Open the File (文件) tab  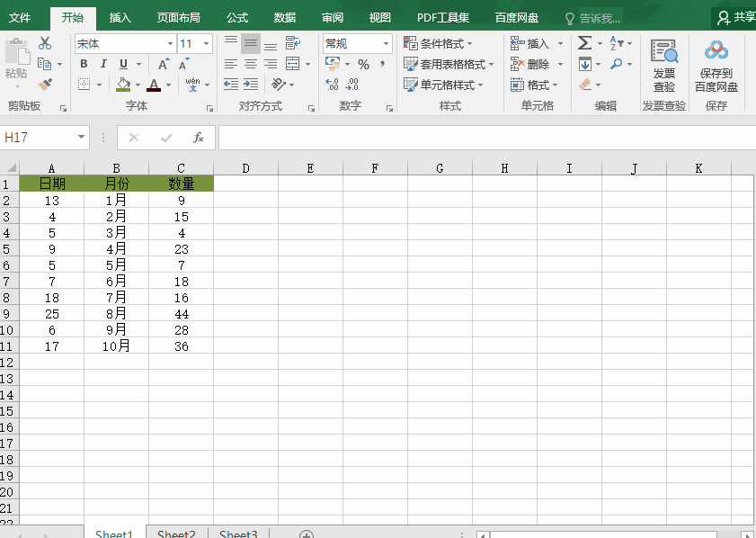[20, 18]
